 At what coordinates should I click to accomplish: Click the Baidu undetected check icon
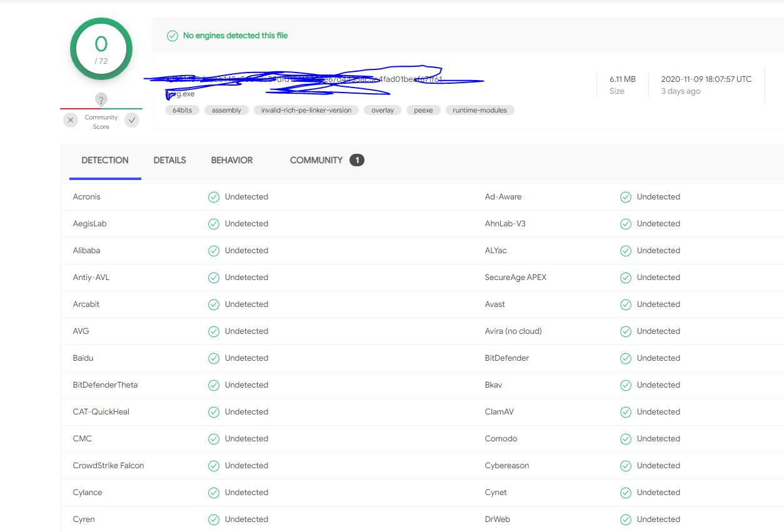click(x=214, y=358)
